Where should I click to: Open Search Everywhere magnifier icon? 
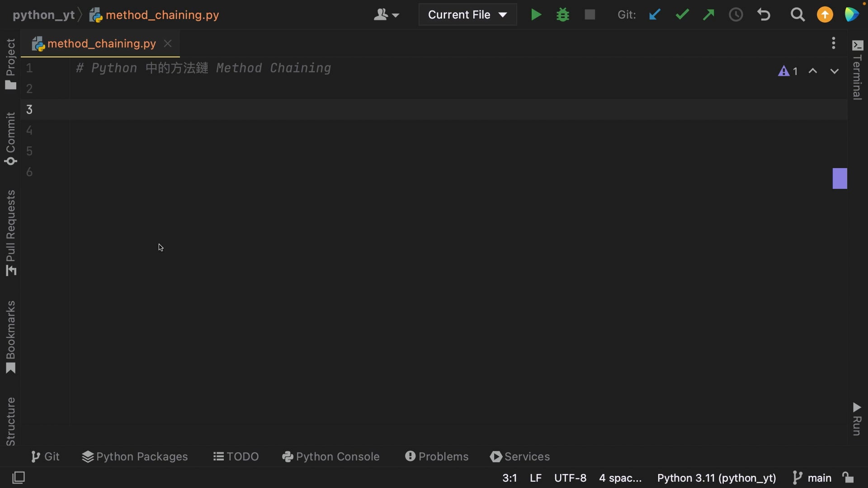[797, 15]
